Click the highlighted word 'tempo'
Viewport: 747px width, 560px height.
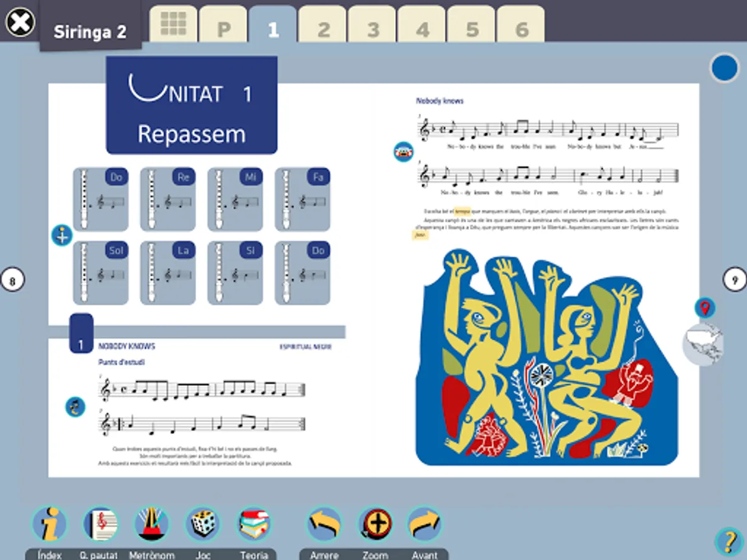pyautogui.click(x=463, y=212)
